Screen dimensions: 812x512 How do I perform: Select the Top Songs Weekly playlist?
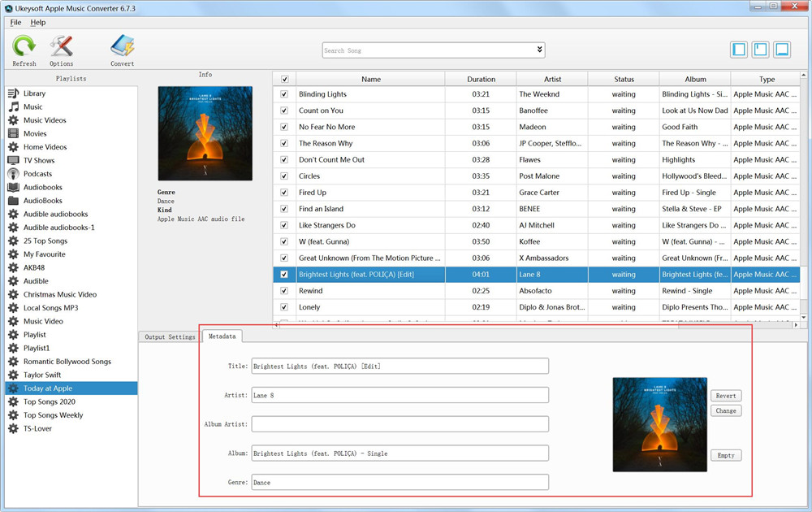71,415
